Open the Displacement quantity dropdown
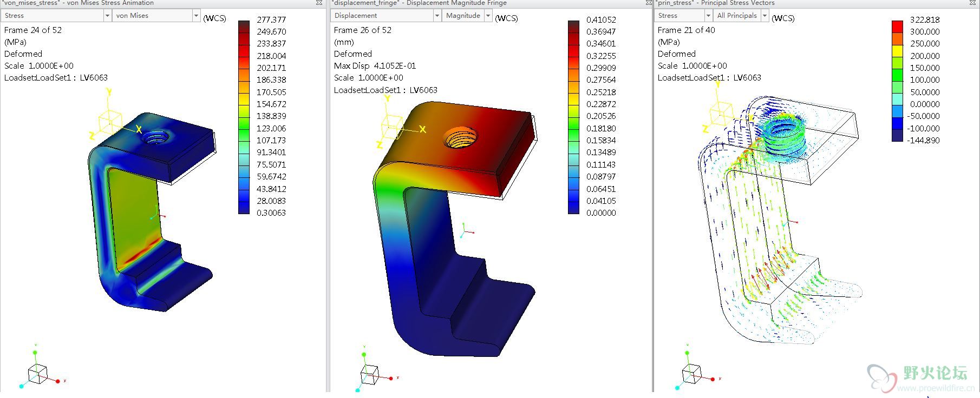 [437, 16]
